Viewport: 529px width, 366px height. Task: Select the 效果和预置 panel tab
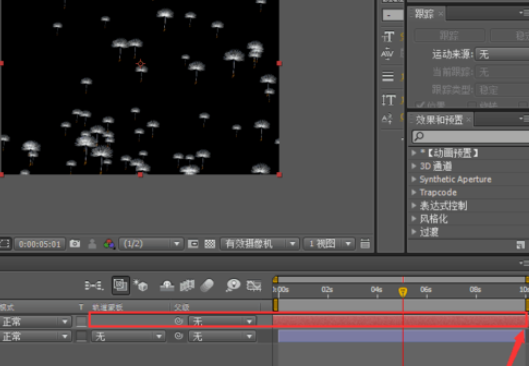[439, 119]
